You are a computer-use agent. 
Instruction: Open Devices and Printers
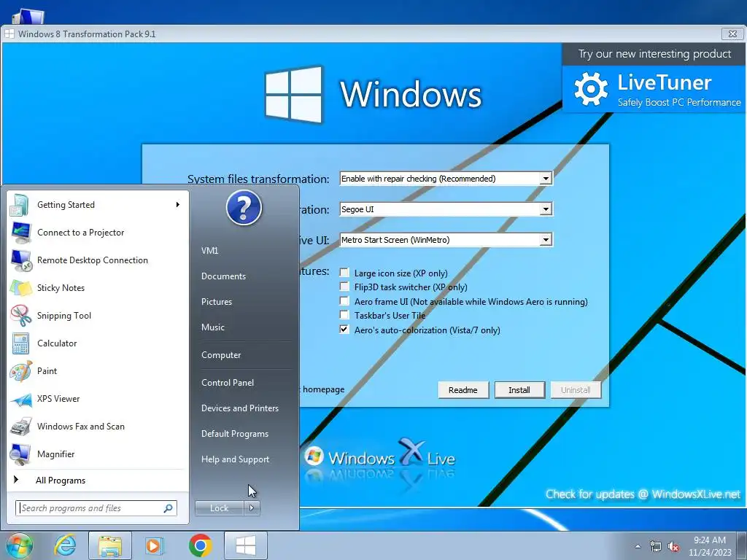(240, 408)
